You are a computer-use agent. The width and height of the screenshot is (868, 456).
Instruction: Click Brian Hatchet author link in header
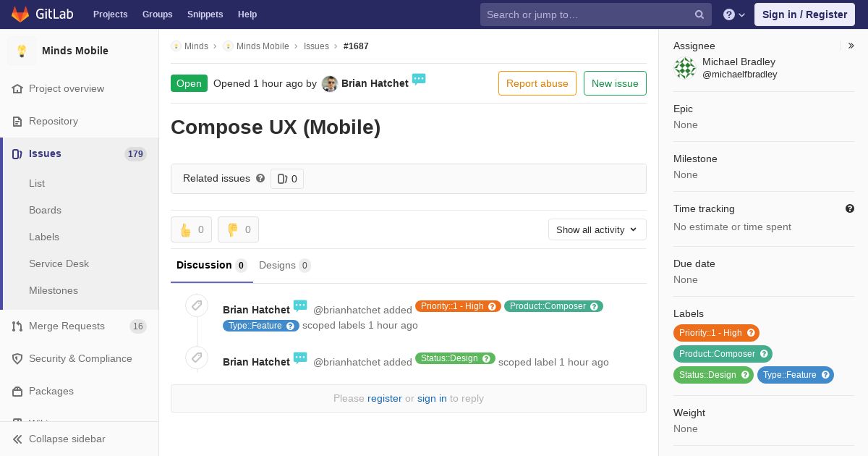375,83
